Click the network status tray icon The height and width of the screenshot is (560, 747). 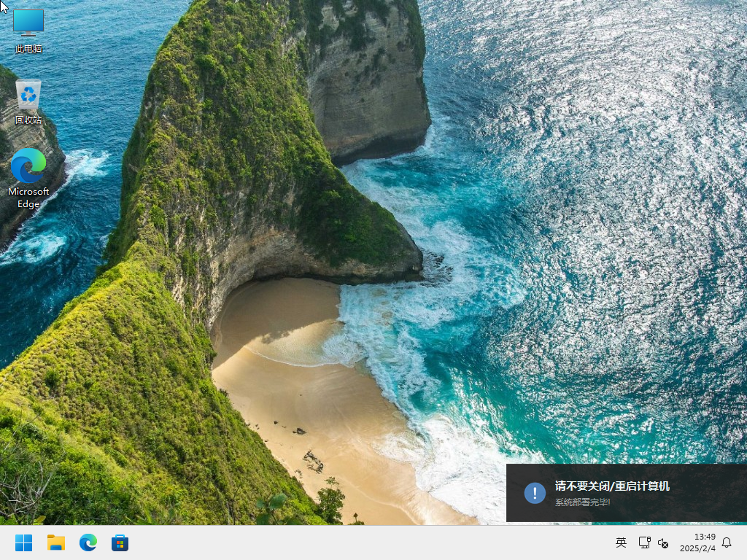(x=644, y=542)
